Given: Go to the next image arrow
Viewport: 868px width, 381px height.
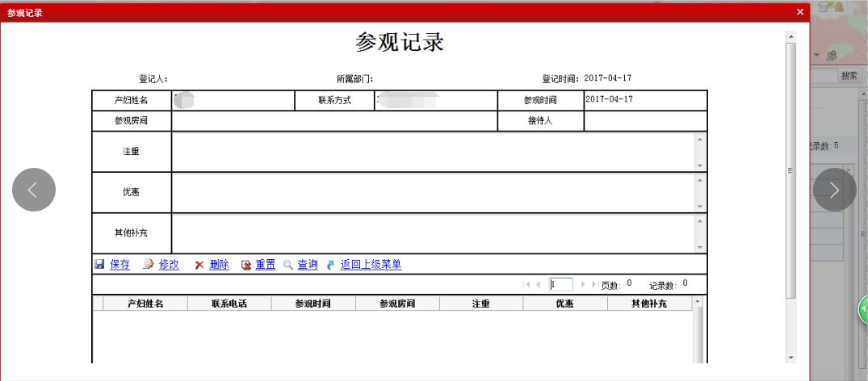Looking at the screenshot, I should (834, 190).
